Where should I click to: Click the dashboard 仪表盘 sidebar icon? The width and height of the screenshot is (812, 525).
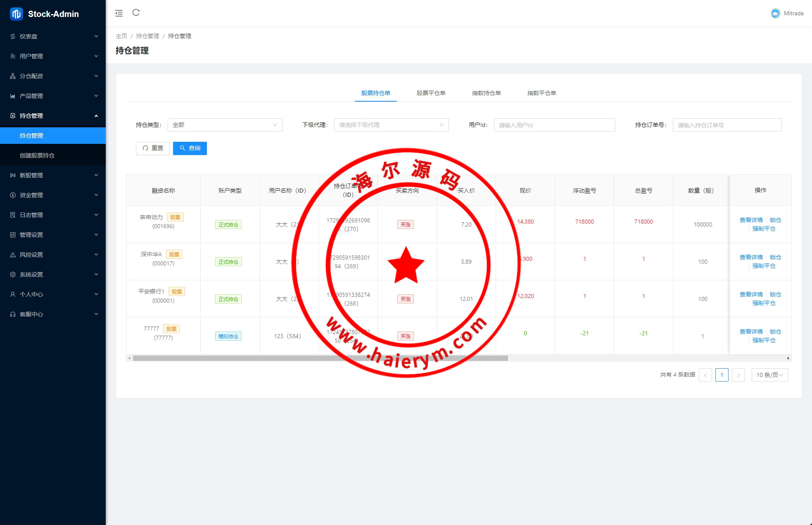(x=13, y=36)
